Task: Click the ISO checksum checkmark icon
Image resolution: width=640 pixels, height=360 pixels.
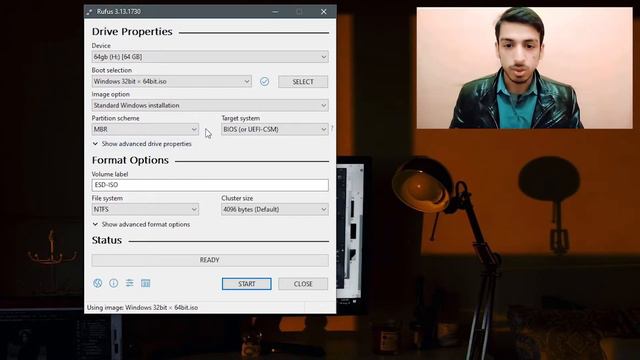Action: (x=264, y=81)
